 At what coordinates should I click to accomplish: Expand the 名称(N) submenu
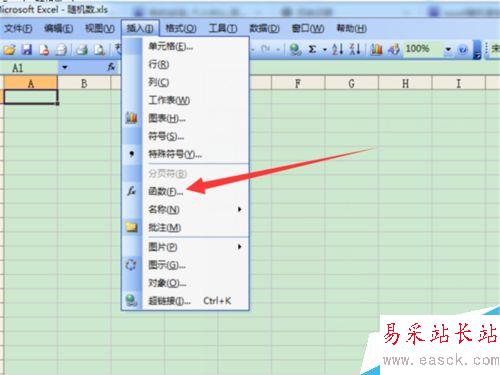pyautogui.click(x=196, y=210)
